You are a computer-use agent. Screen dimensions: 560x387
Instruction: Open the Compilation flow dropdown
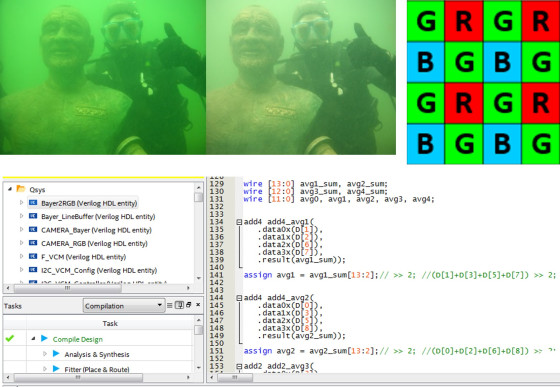click(x=124, y=306)
